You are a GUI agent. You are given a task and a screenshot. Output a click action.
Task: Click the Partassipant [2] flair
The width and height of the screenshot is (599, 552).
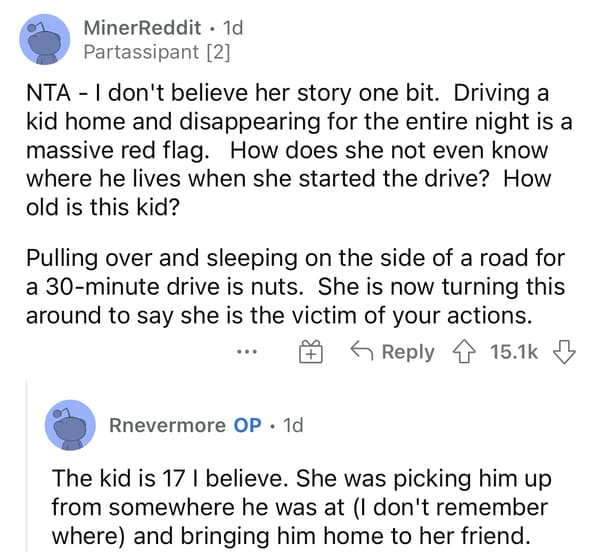pyautogui.click(x=157, y=52)
